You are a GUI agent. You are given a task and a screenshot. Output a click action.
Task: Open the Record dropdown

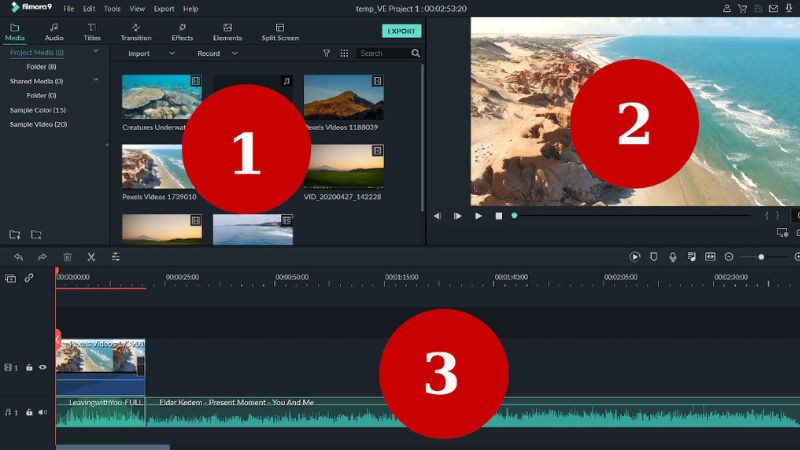click(217, 53)
